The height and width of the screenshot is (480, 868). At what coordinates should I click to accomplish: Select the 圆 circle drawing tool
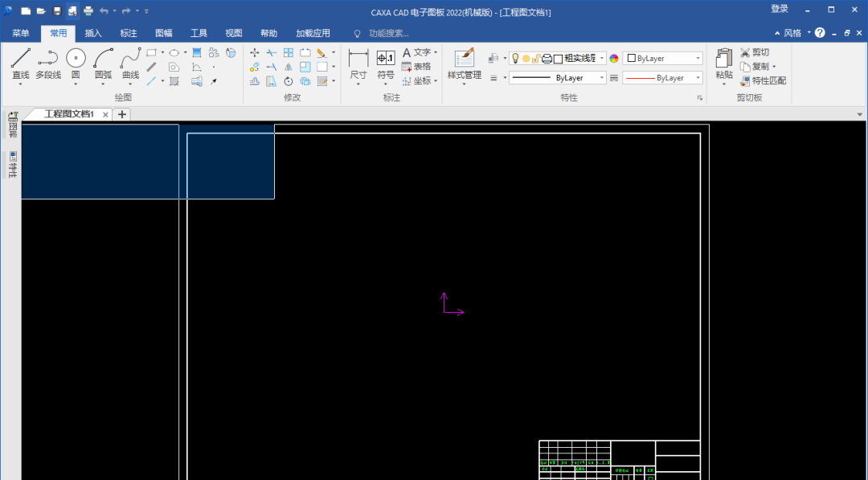pyautogui.click(x=76, y=64)
